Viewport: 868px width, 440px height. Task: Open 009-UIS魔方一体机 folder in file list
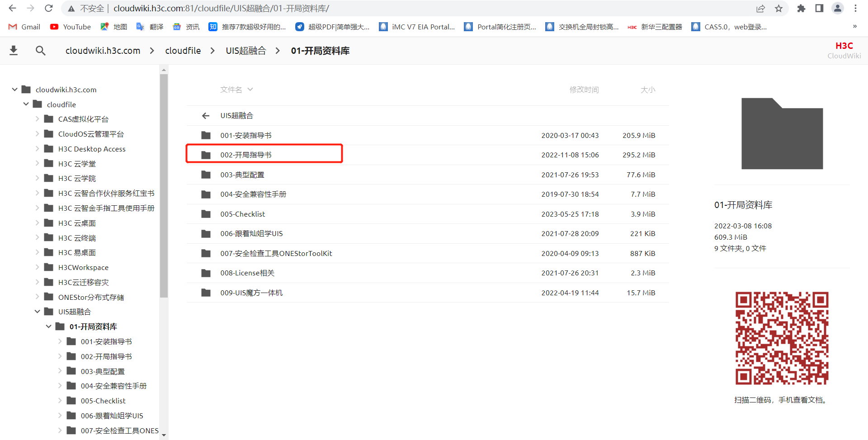(251, 293)
